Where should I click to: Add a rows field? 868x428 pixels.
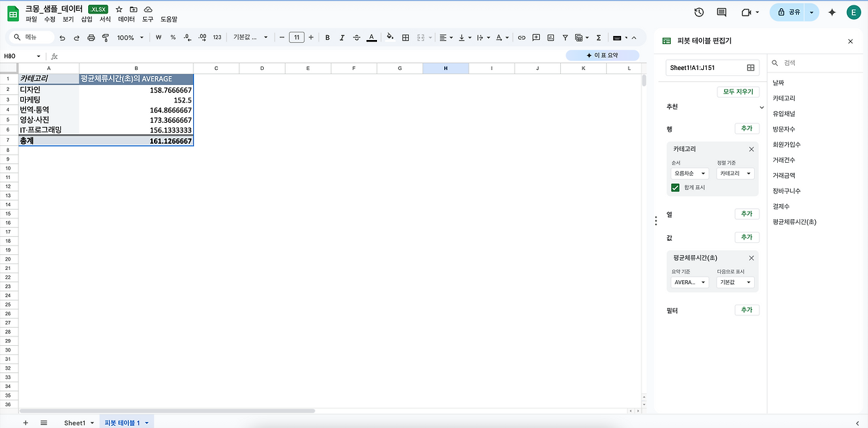(747, 128)
